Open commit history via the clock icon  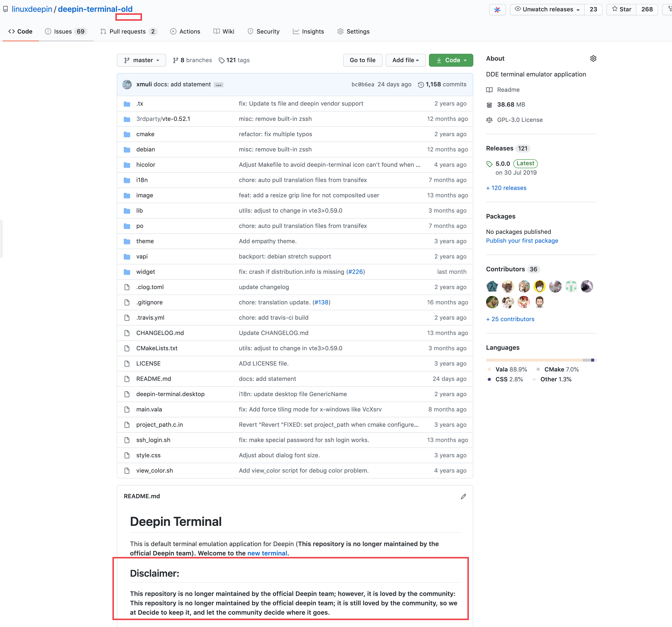tap(421, 85)
